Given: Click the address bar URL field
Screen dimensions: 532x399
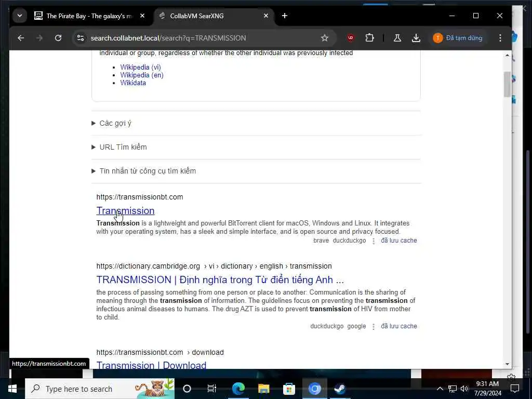Looking at the screenshot, I should point(204,38).
